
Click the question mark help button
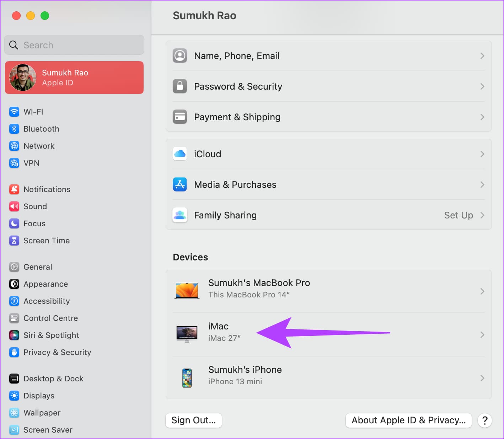pos(485,420)
